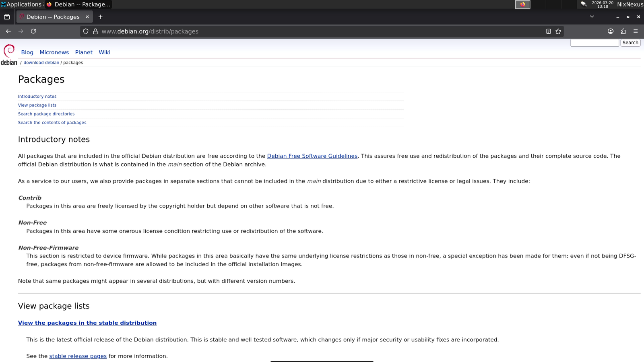Image resolution: width=644 pixels, height=362 pixels.
Task: Open the Applications menu in the panel
Action: coord(21,4)
